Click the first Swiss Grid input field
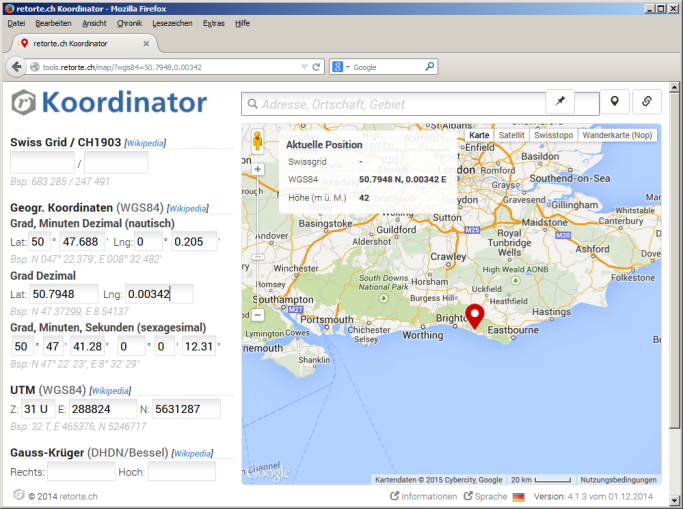The width and height of the screenshot is (683, 509). [x=42, y=163]
